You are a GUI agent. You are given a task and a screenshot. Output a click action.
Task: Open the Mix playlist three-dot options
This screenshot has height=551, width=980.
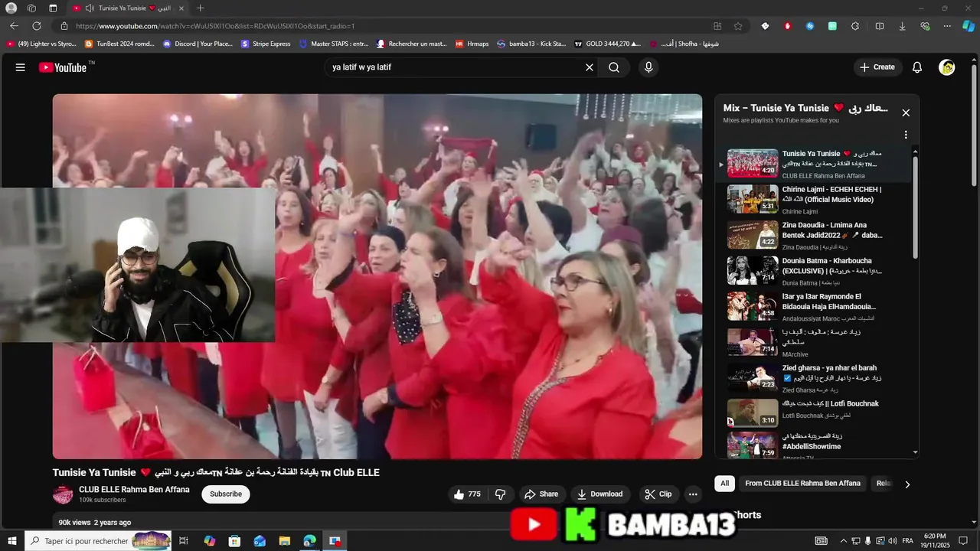[x=906, y=135]
